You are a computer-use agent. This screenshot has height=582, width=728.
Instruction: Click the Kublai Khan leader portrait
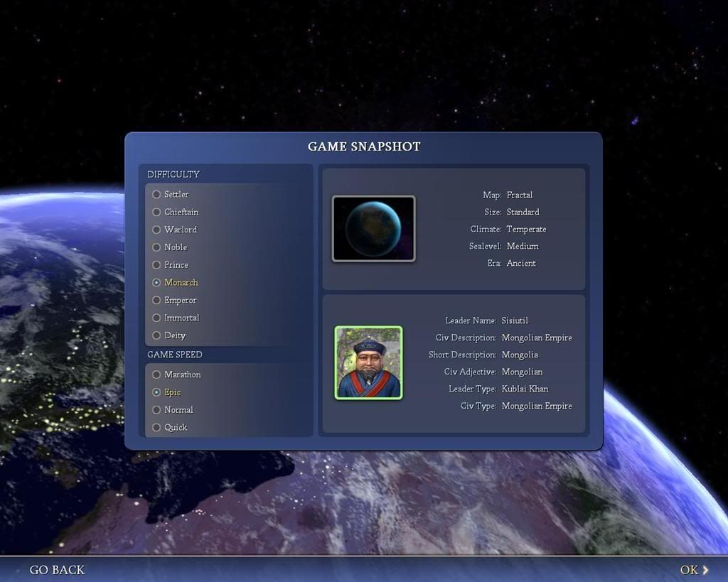(x=369, y=362)
